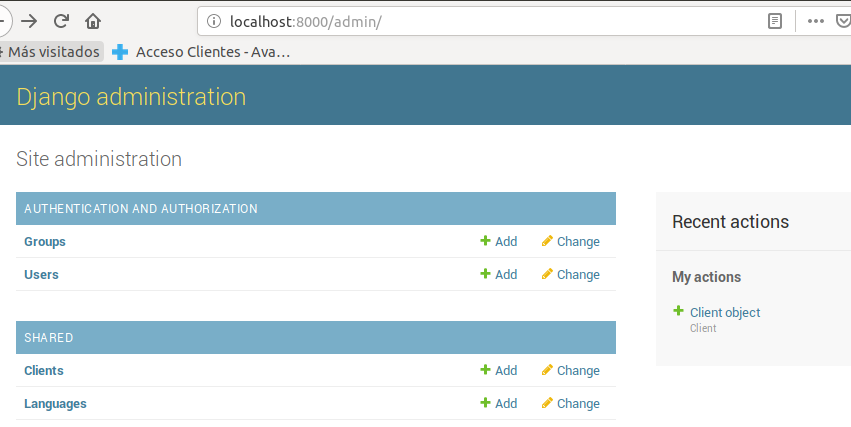Click the green plus beside Languages Add
The height and width of the screenshot is (427, 851).
click(485, 403)
